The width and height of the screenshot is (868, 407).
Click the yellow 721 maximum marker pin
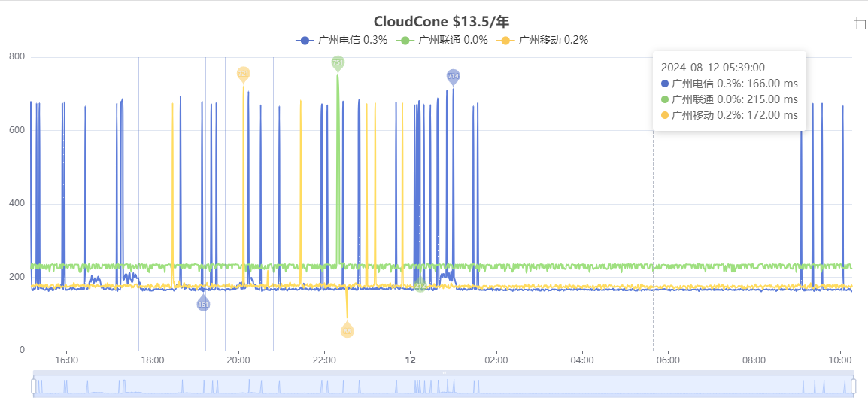coord(243,73)
